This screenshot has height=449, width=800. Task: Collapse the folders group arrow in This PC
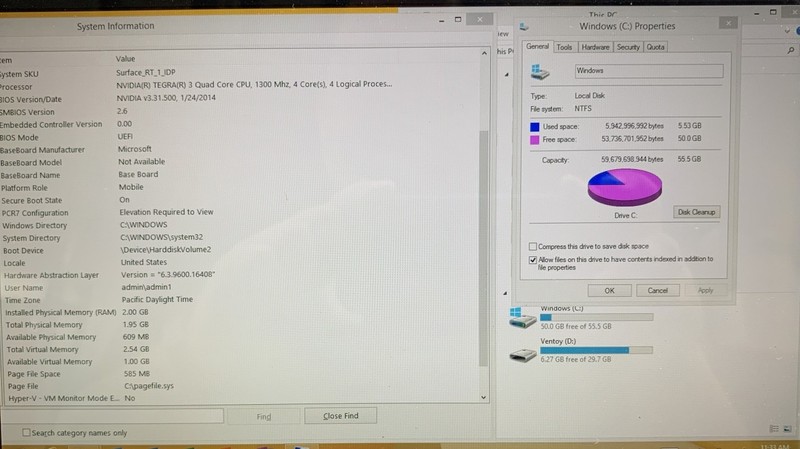pyautogui.click(x=506, y=74)
